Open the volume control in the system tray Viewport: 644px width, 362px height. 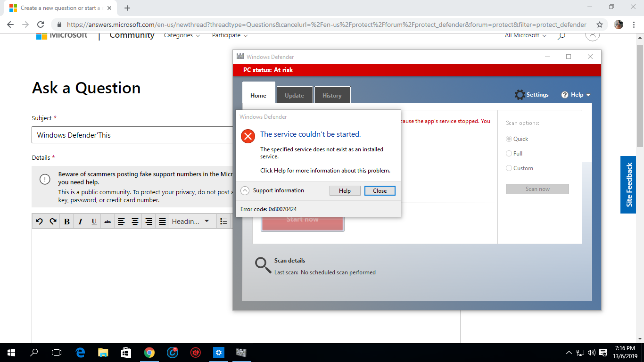592,353
